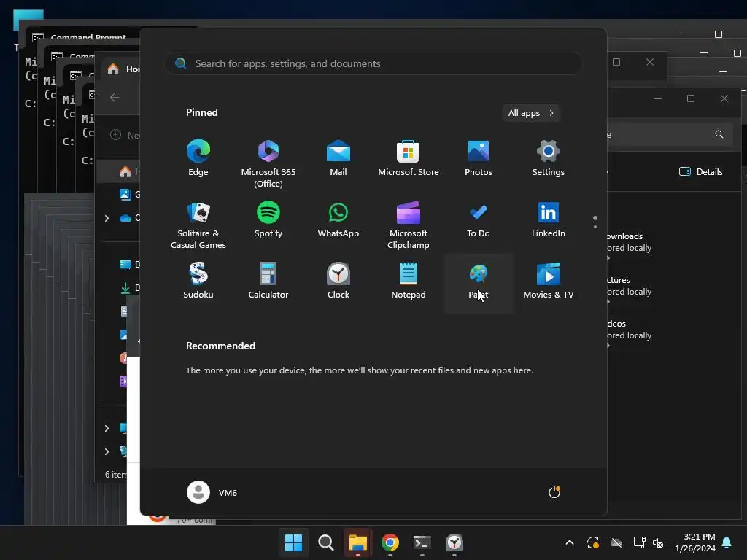The width and height of the screenshot is (747, 560).
Task: Click the back arrow in File Explorer
Action: [115, 98]
